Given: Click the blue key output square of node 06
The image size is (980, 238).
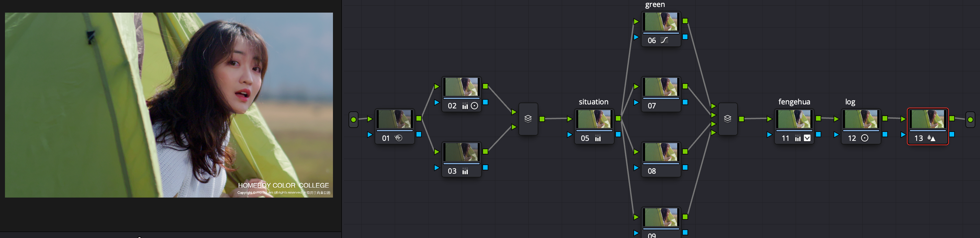Looking at the screenshot, I should [685, 37].
